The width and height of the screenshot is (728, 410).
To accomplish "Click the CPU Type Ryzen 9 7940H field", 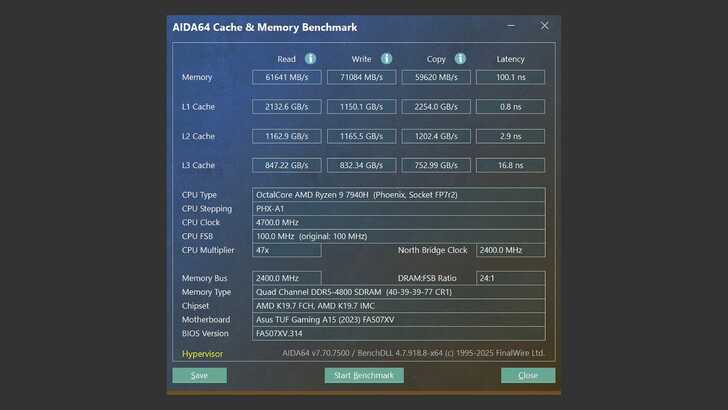I will [x=399, y=195].
